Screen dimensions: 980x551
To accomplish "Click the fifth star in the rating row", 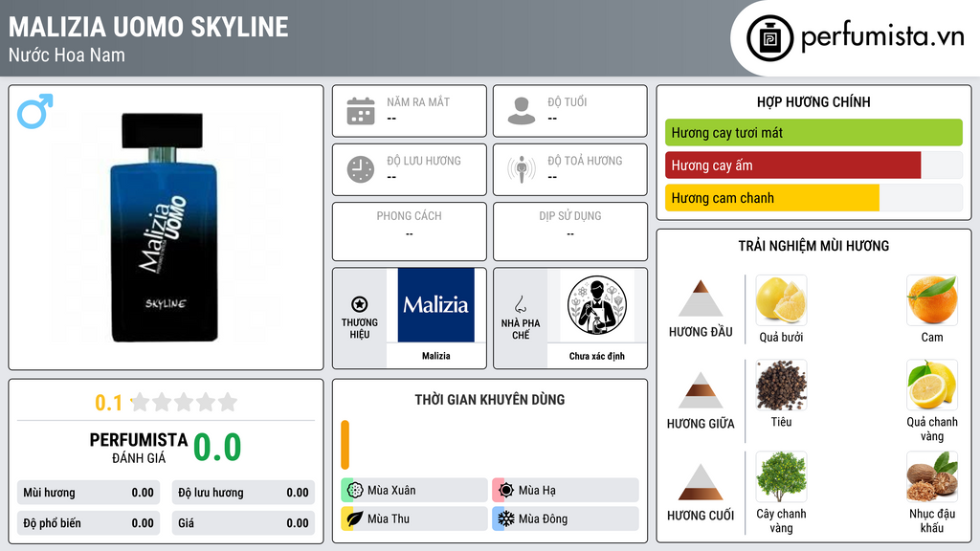I will [228, 402].
